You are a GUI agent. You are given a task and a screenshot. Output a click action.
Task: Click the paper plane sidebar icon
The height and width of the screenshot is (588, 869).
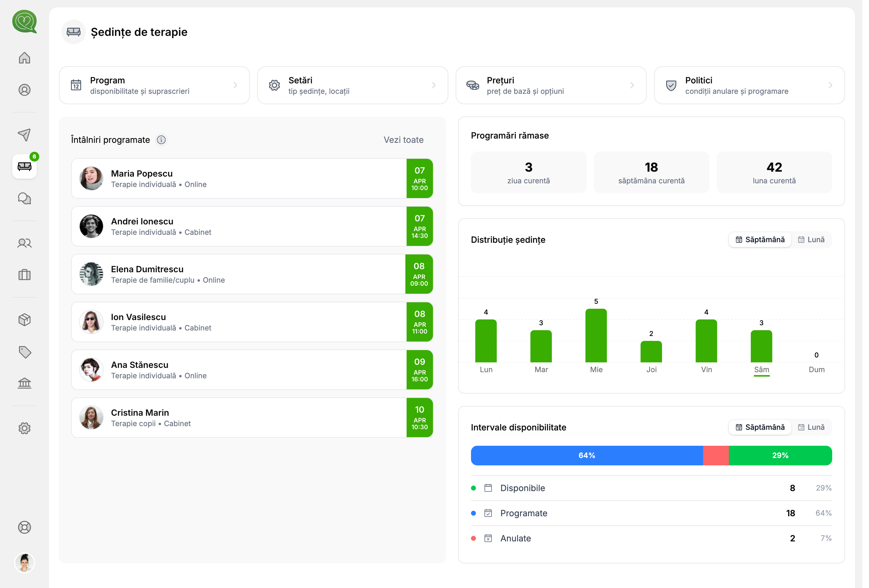tap(24, 135)
